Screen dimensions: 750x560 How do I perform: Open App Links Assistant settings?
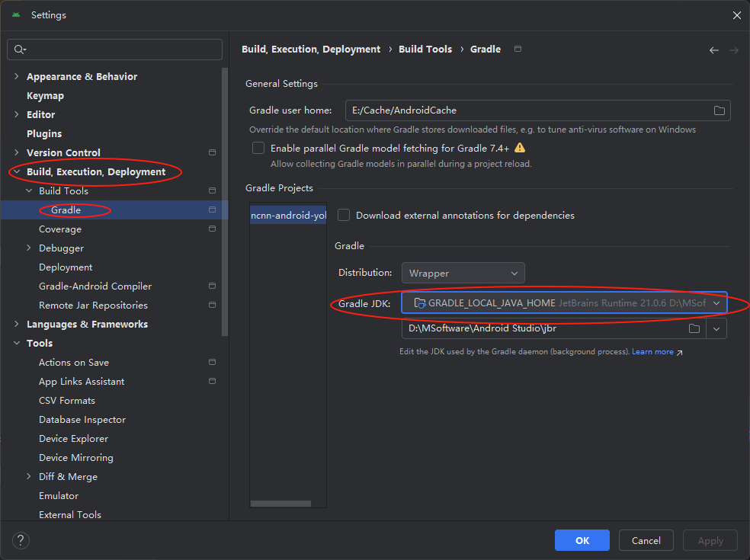click(x=82, y=382)
